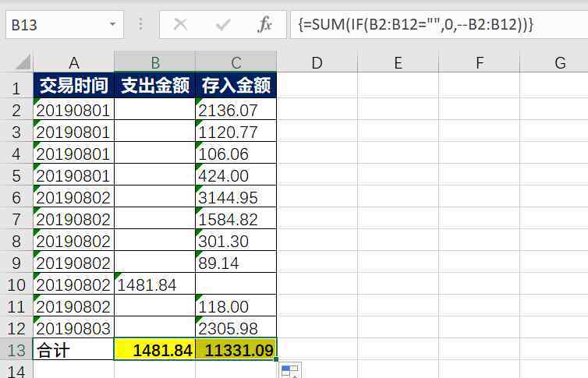Click the Quick Analysis icon below table

289,370
